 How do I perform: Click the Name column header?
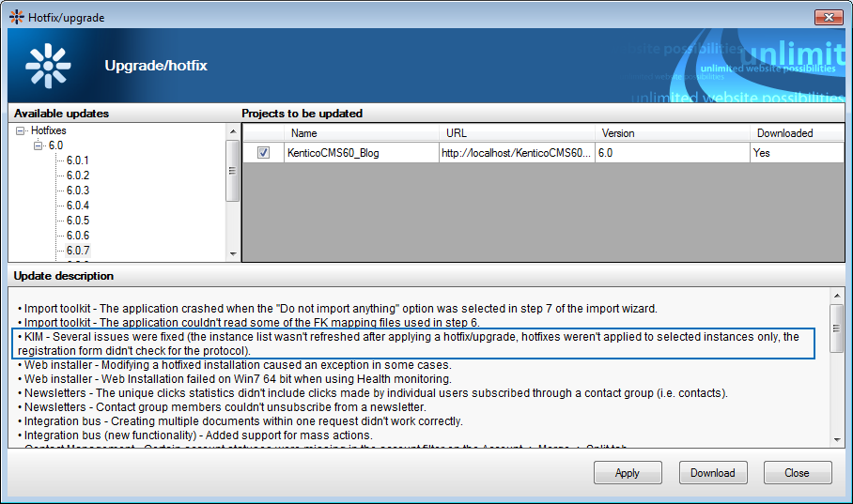click(x=362, y=133)
